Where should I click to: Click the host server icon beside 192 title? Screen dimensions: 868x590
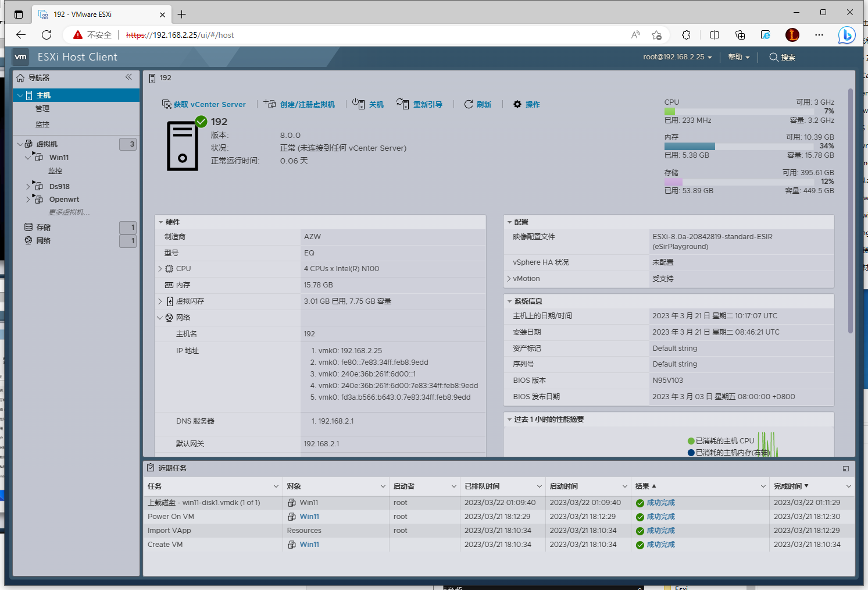[152, 78]
